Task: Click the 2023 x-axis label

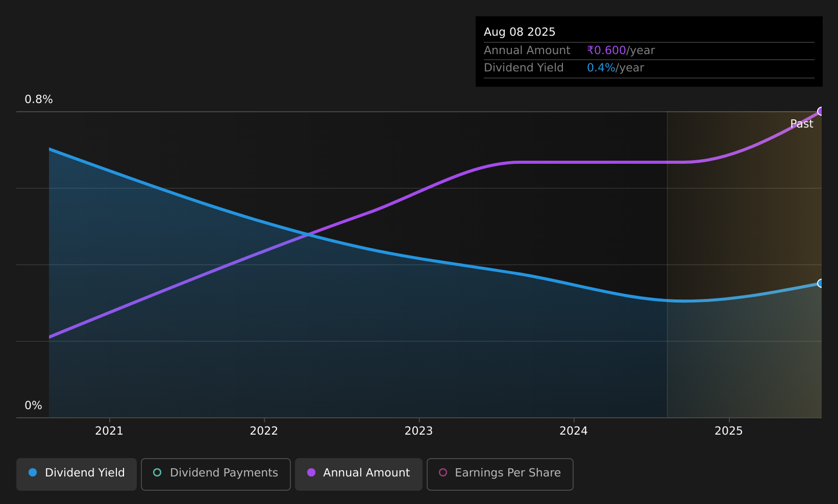Action: click(x=418, y=431)
